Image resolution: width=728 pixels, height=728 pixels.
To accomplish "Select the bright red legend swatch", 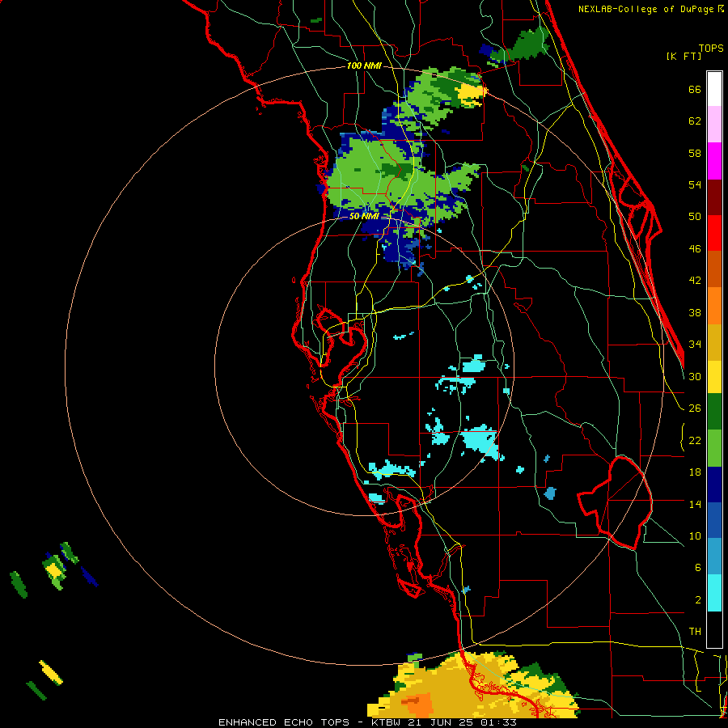I will [714, 233].
